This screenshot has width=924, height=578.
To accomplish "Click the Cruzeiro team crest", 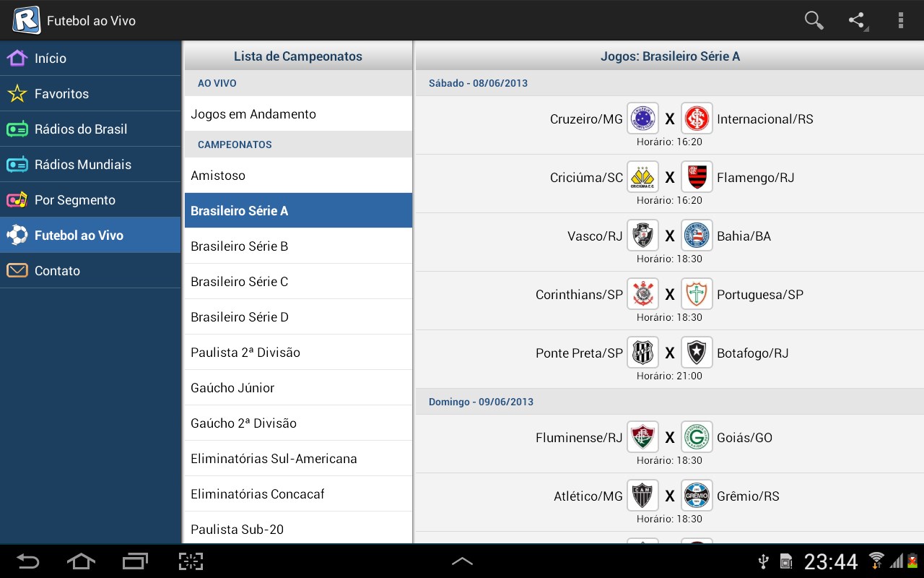I will 642,118.
